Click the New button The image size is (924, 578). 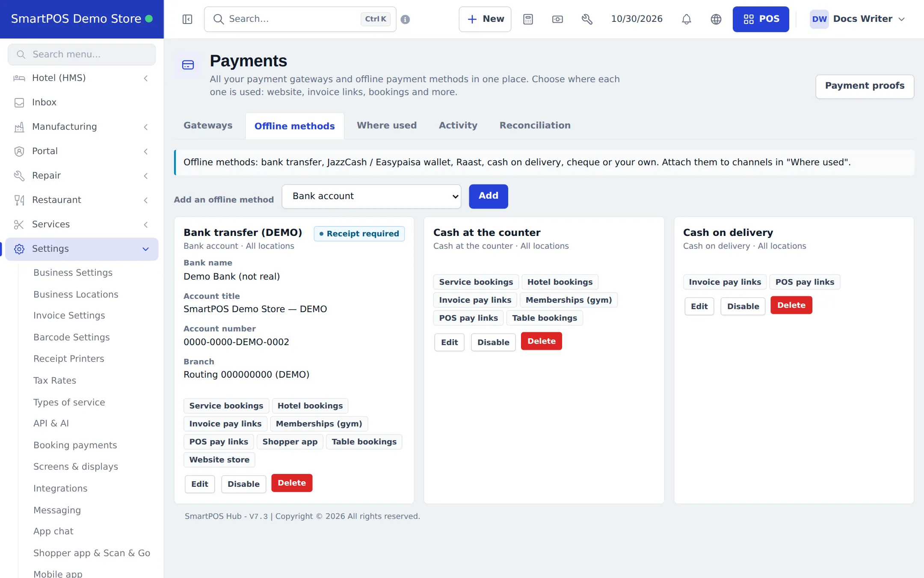[485, 19]
